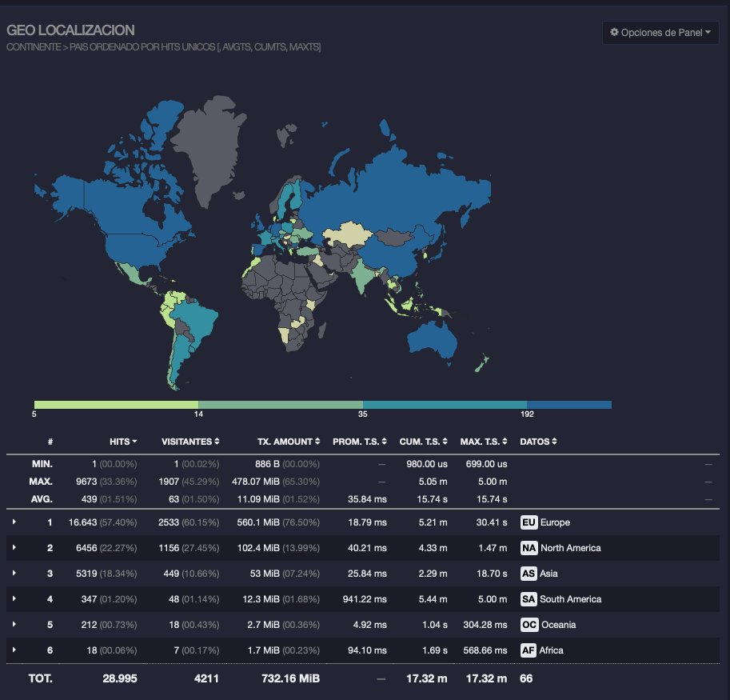Click Kazakhstan on the world map
The height and width of the screenshot is (700, 730).
[x=347, y=234]
